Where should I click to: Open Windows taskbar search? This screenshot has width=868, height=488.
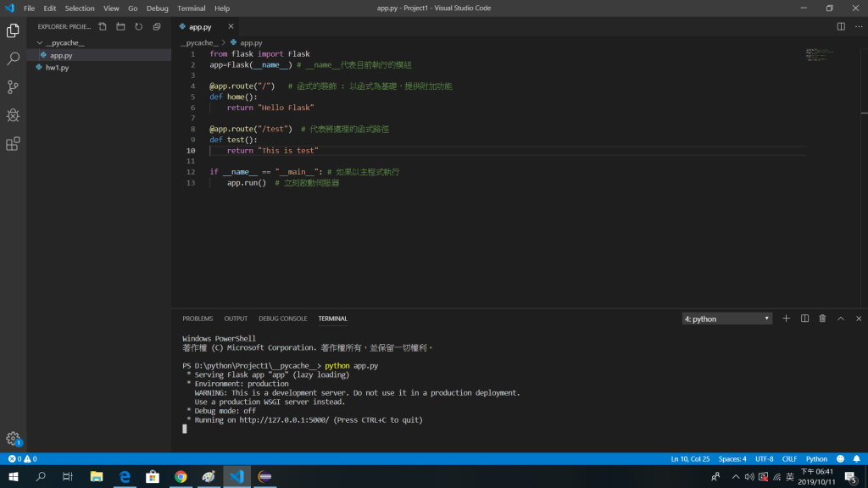pyautogui.click(x=41, y=476)
